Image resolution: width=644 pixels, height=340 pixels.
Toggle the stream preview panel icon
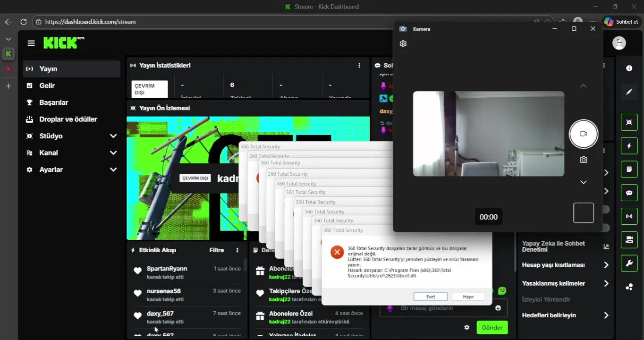[x=629, y=122]
